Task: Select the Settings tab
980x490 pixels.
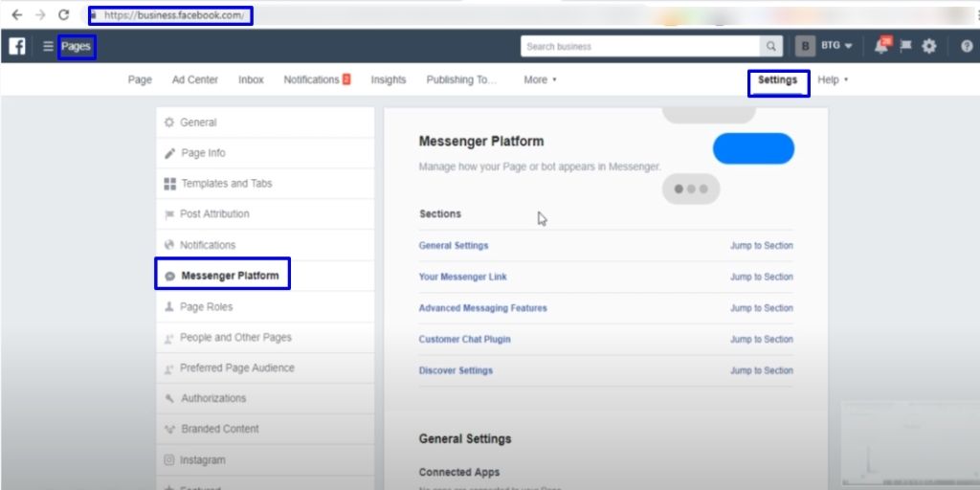Action: coord(777,80)
